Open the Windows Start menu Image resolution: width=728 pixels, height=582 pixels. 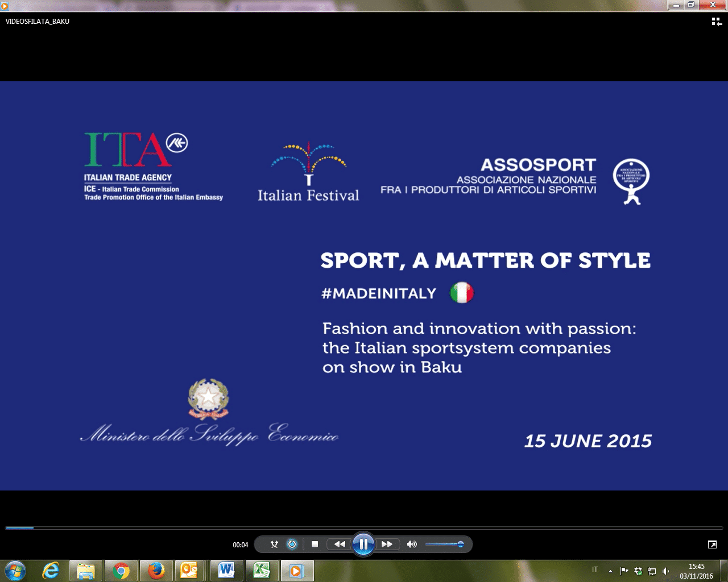pos(15,570)
